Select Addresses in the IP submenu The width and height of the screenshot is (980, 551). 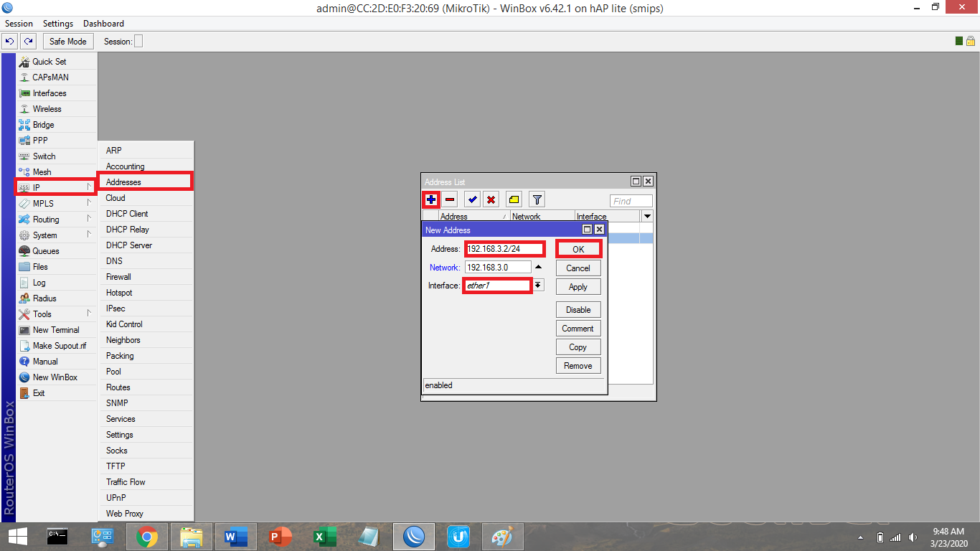(146, 182)
